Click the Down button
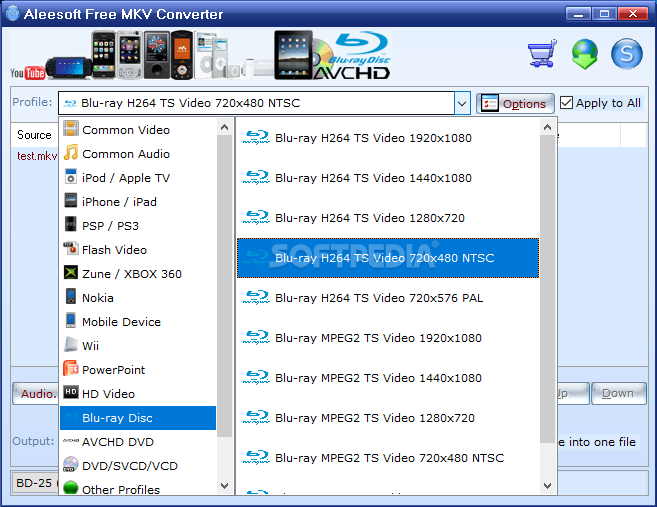This screenshot has width=657, height=507. 618,393
